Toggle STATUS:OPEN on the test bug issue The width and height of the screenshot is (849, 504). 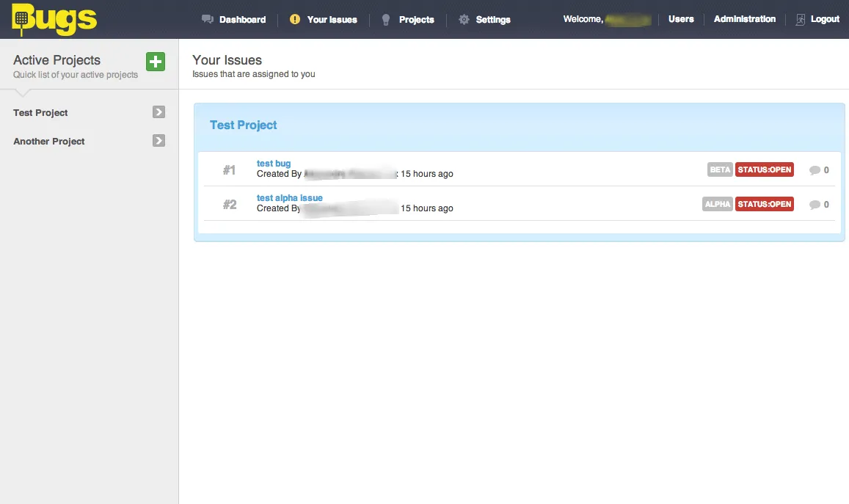764,169
